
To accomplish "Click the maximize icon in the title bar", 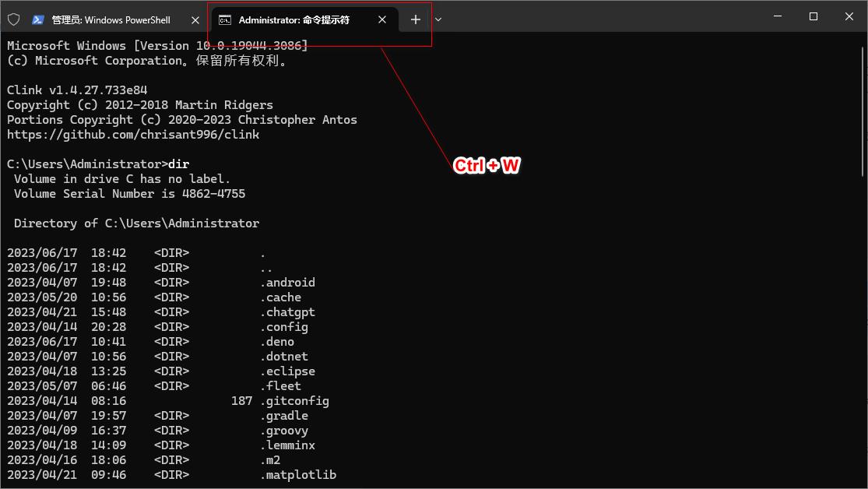I will (813, 16).
